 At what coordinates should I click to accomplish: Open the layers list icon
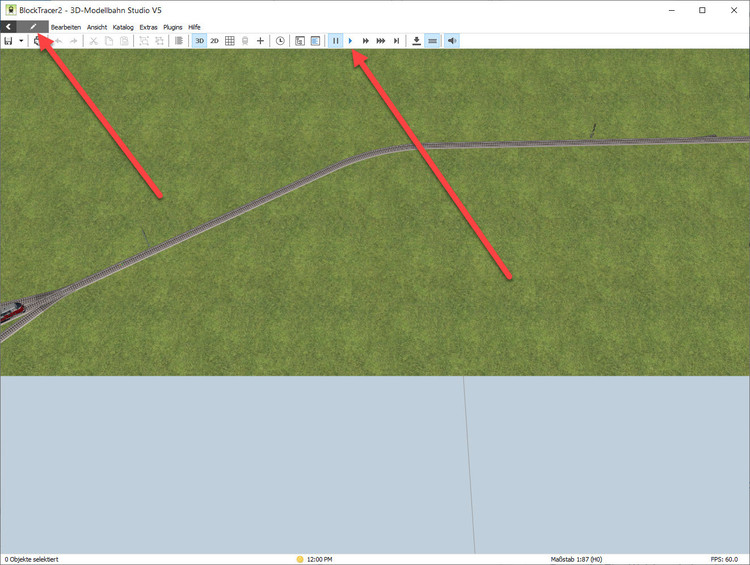point(179,41)
